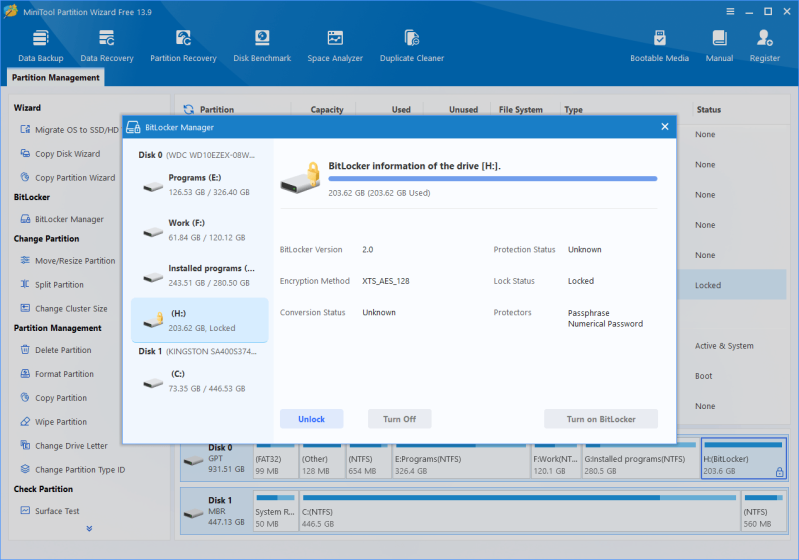Select Programs (E:) drive in BitLocker list

click(200, 185)
